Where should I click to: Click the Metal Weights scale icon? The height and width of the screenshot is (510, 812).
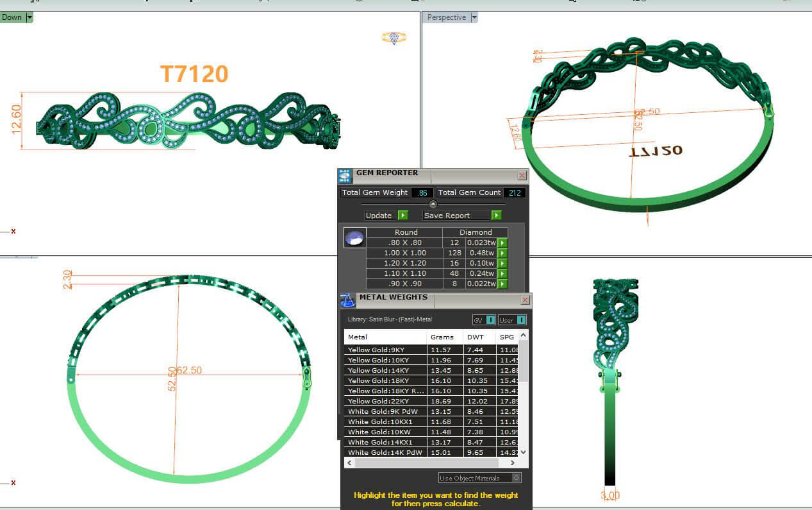[347, 301]
